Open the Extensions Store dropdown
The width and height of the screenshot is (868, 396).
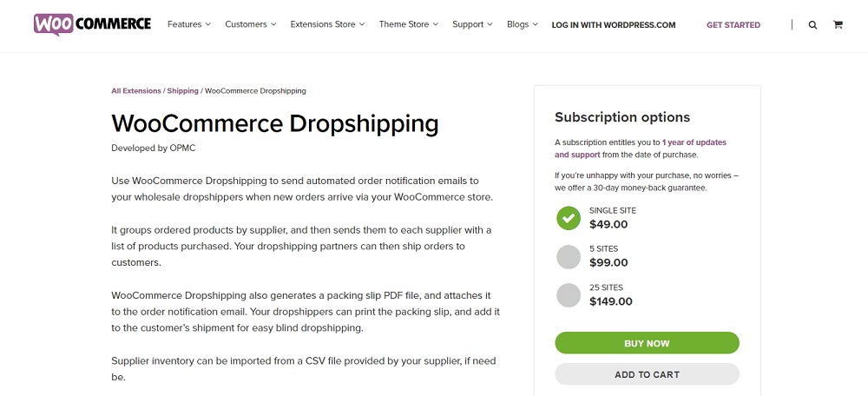pyautogui.click(x=327, y=24)
